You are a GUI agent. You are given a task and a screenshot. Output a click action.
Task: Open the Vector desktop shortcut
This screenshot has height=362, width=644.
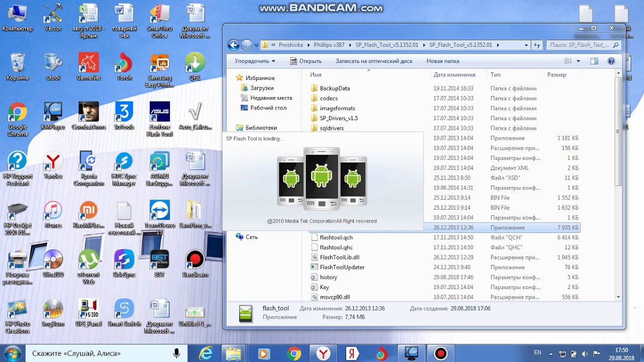[x=53, y=18]
